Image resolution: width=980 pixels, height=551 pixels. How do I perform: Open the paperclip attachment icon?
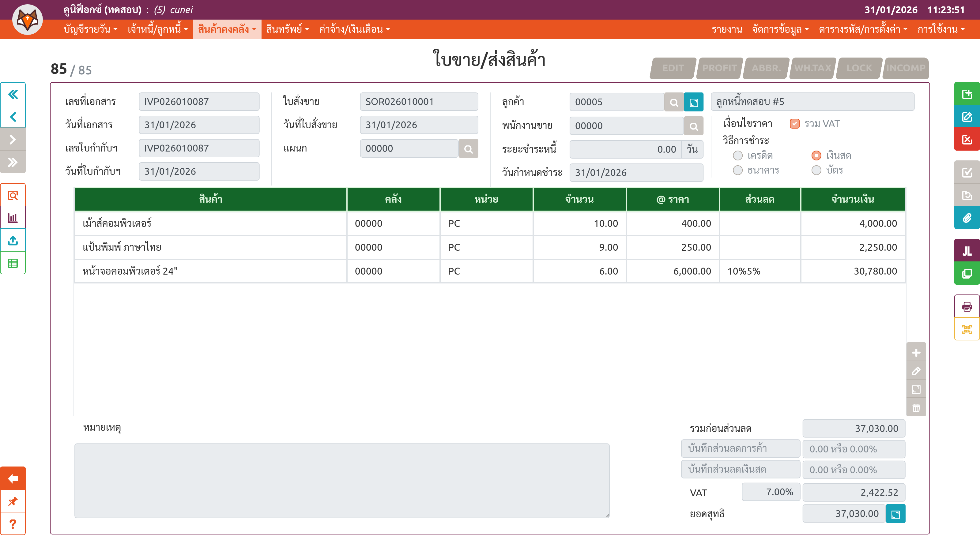967,218
